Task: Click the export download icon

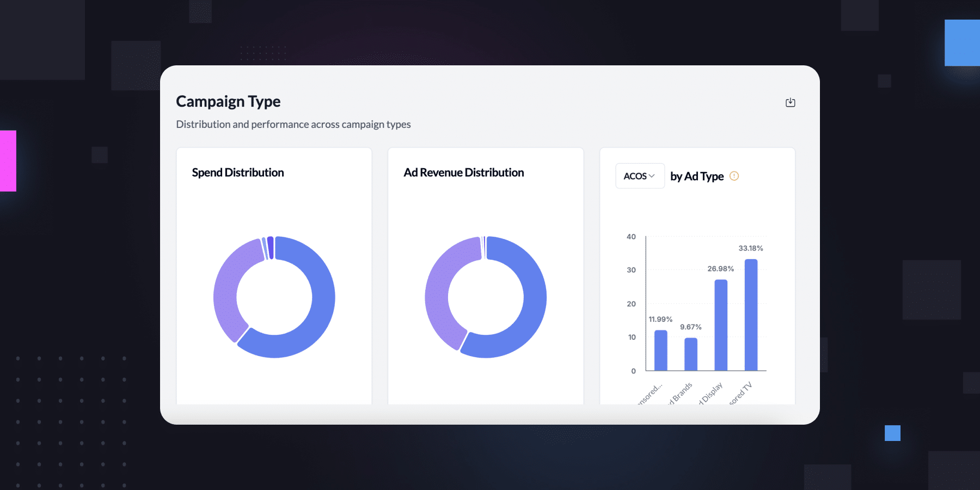Action: pyautogui.click(x=791, y=102)
